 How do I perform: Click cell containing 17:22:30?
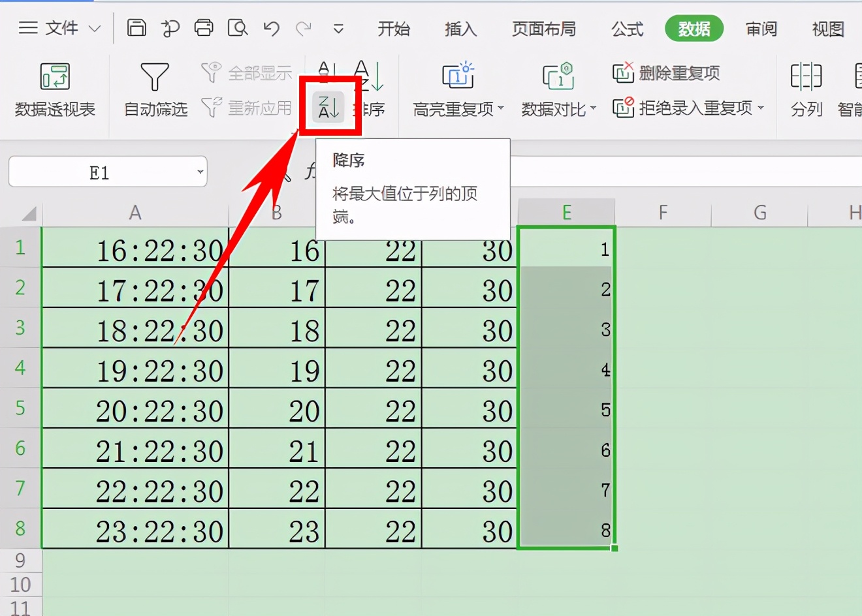(135, 288)
